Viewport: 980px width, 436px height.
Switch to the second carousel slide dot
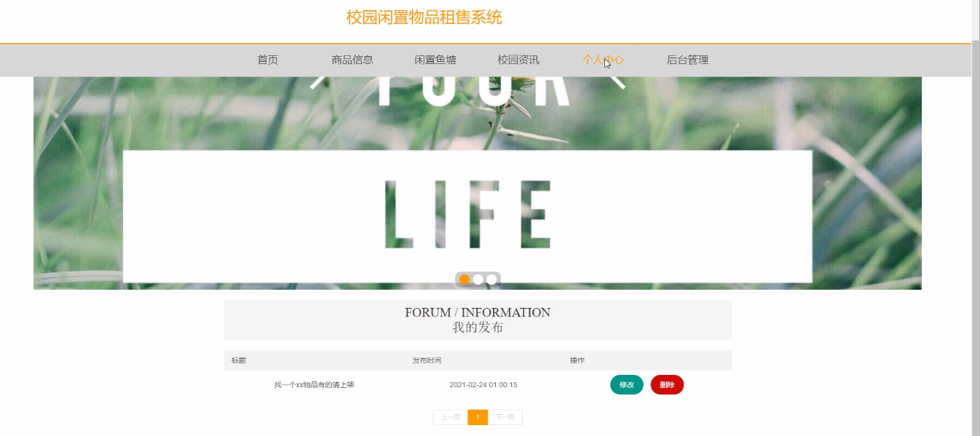(x=478, y=280)
